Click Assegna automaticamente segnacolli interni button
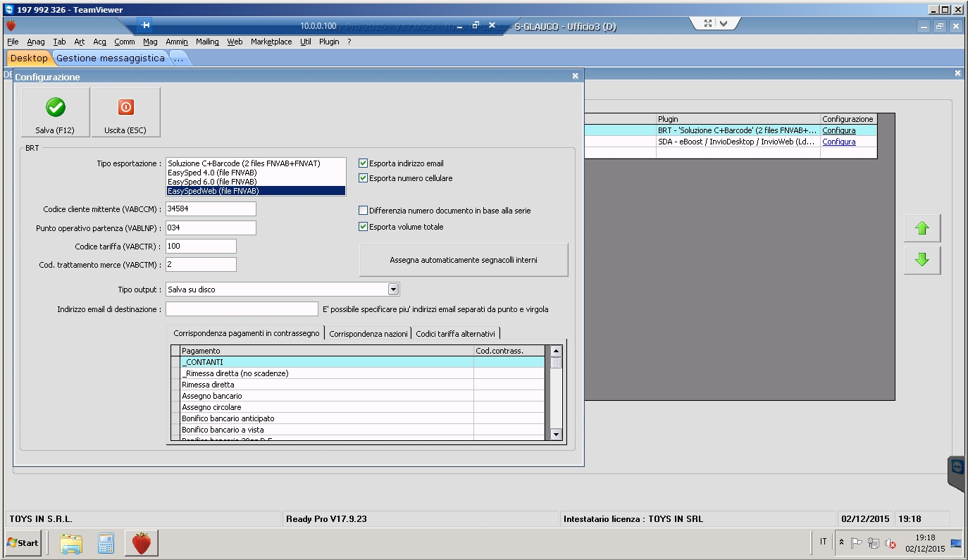 (x=464, y=260)
